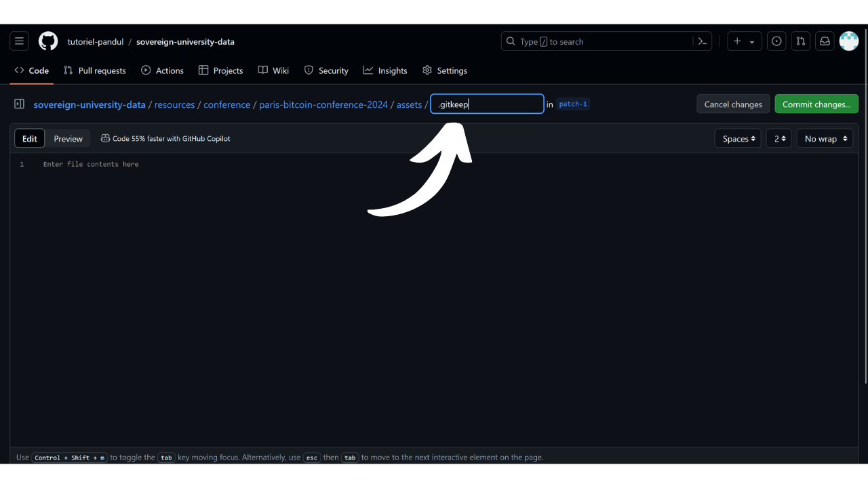Expand the create new plus dropdown
The width and height of the screenshot is (868, 488).
tap(744, 41)
